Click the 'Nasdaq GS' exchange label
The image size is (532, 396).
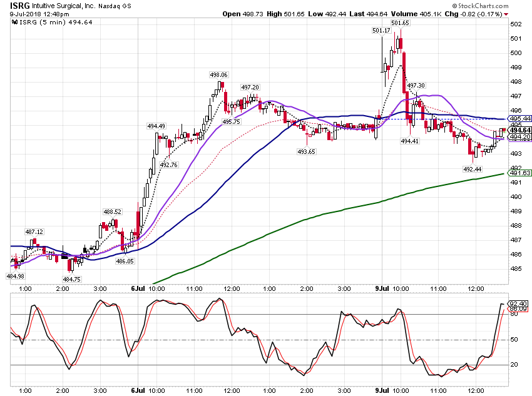tap(115, 6)
